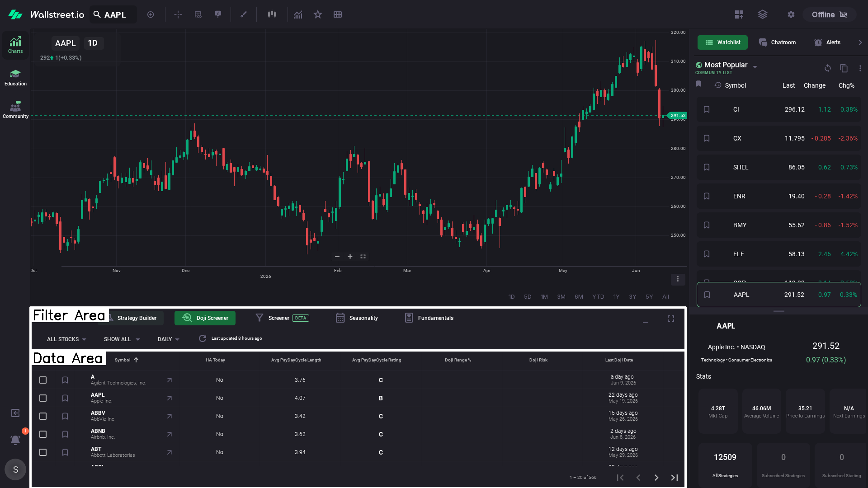Expand the DAILY timeframe dropdown
The image size is (868, 488).
tap(169, 339)
